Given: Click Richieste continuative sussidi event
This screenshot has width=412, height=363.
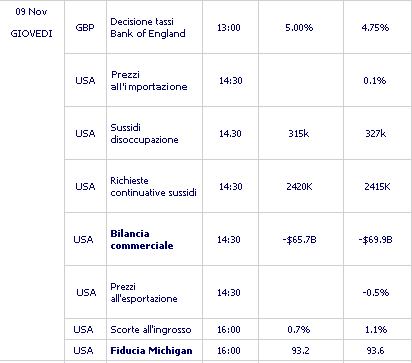Looking at the screenshot, I should tap(153, 186).
